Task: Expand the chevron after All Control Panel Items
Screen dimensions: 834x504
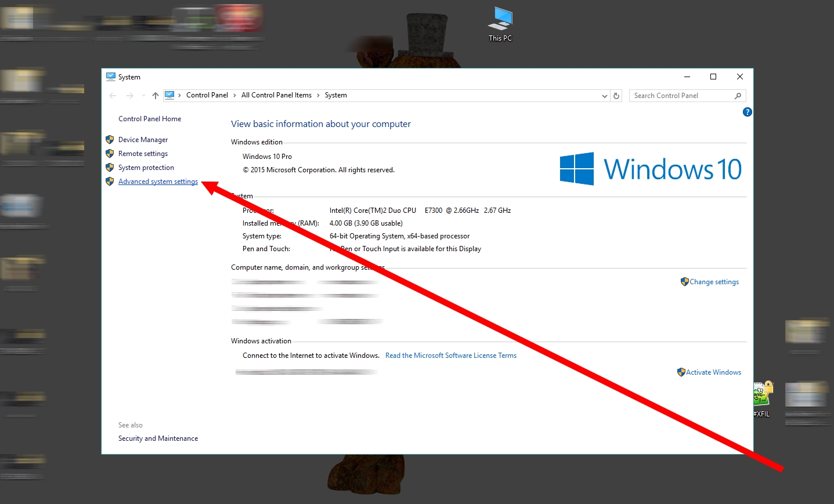Action: coord(318,95)
